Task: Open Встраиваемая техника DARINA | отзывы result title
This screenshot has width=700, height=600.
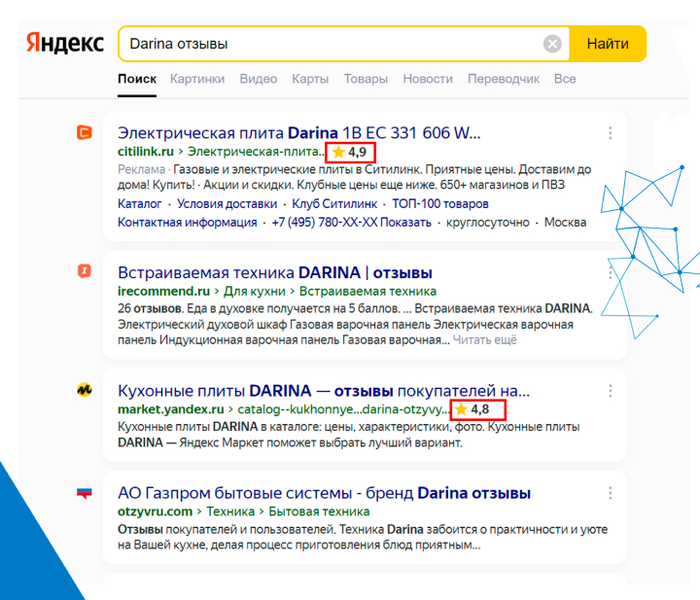Action: (x=275, y=272)
